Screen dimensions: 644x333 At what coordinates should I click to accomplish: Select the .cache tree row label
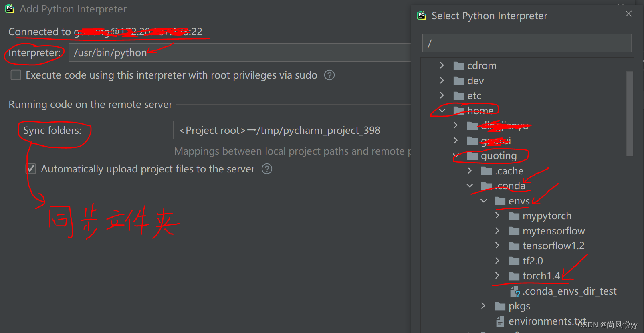509,171
